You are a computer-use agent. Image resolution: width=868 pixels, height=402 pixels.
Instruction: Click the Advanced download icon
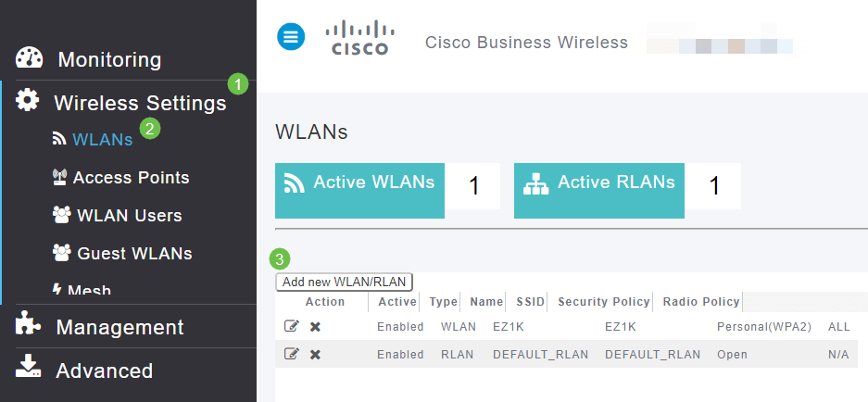[29, 368]
